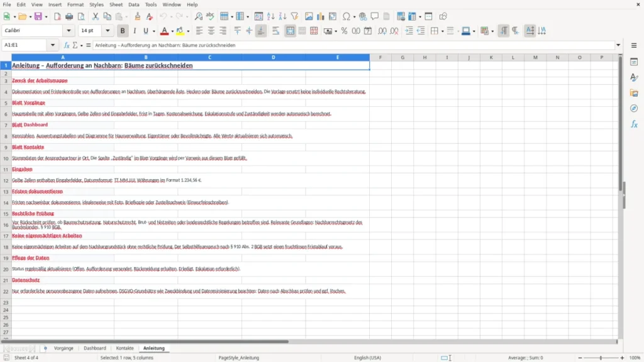Switch to the Dashboard sheet tab
Viewport: 644px width, 362px height.
[x=95, y=348]
